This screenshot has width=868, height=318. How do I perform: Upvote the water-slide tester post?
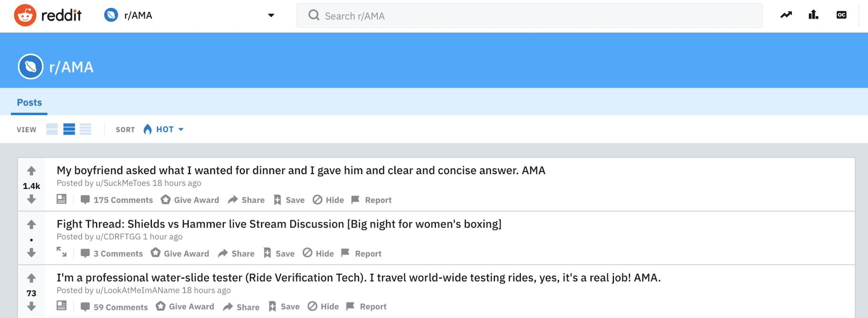click(x=31, y=278)
